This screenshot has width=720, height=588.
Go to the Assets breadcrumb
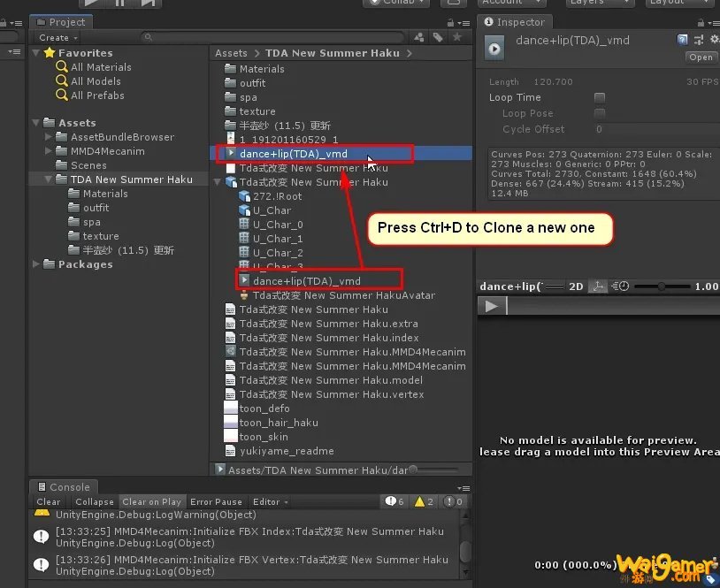click(231, 53)
